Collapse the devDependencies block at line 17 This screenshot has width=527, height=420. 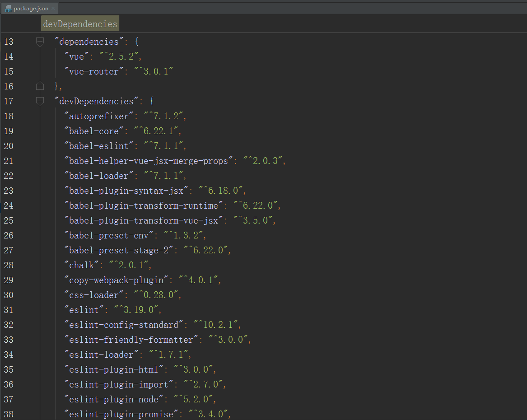tap(40, 101)
